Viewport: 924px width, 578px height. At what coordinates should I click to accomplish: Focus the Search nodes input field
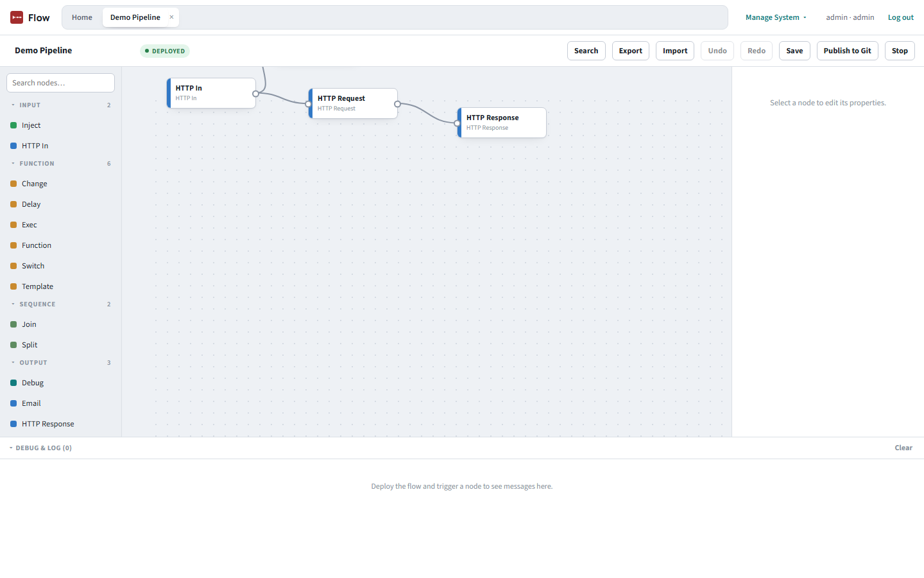point(60,83)
